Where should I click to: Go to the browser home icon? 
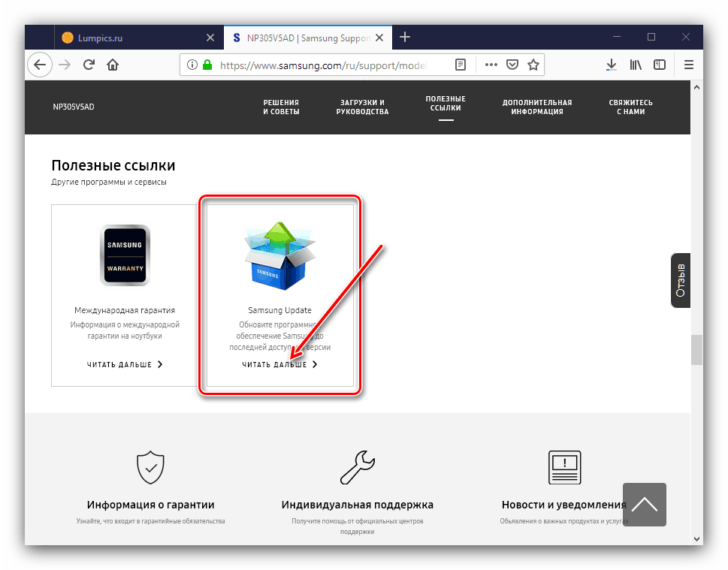(113, 65)
